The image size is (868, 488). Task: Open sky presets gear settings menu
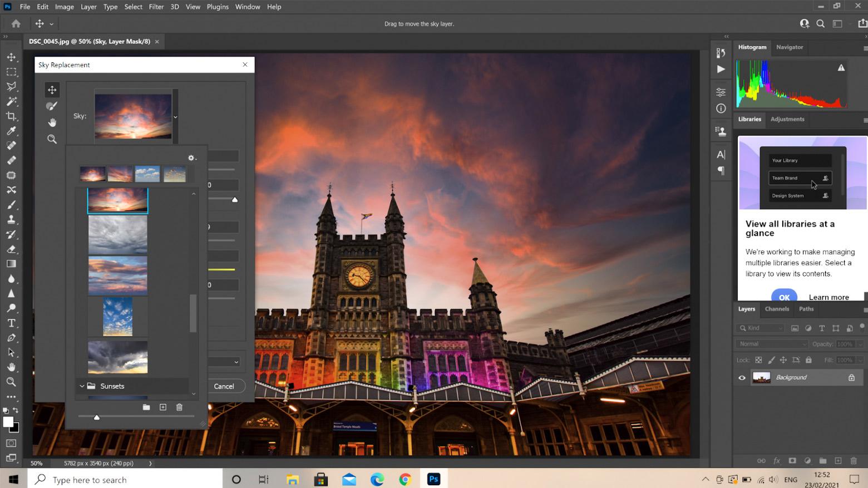192,158
